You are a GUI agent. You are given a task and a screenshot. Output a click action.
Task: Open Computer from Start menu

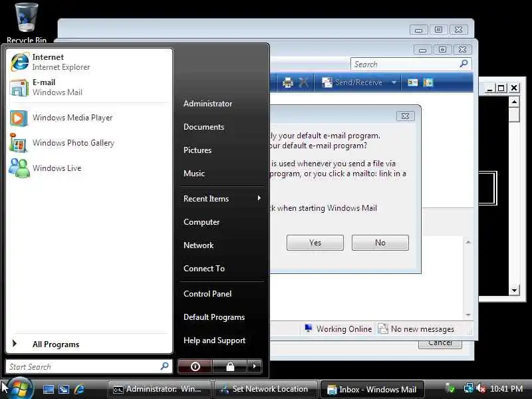201,222
